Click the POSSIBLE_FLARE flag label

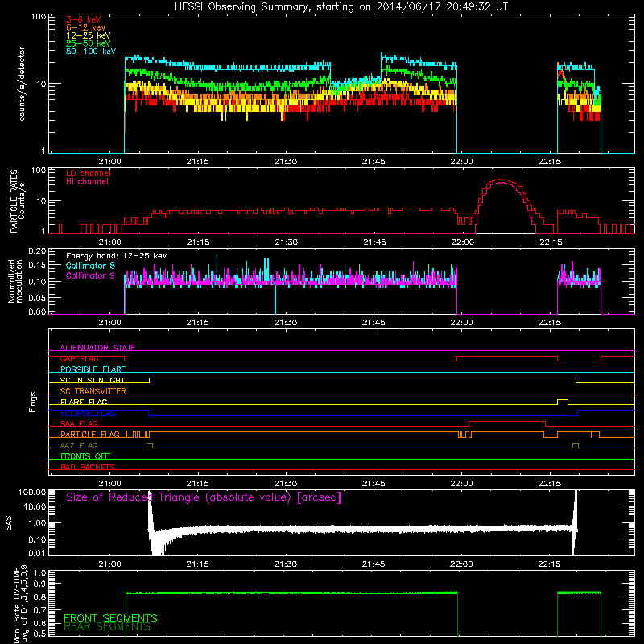pos(93,369)
